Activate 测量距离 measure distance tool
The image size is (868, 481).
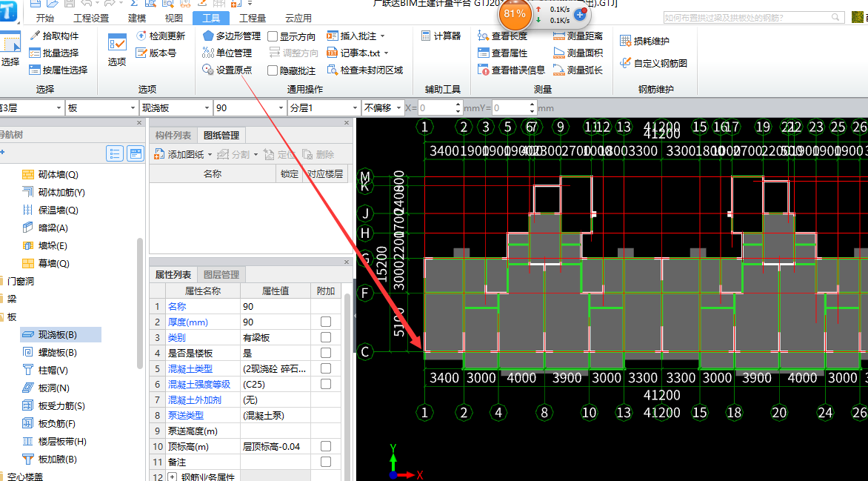(x=578, y=36)
